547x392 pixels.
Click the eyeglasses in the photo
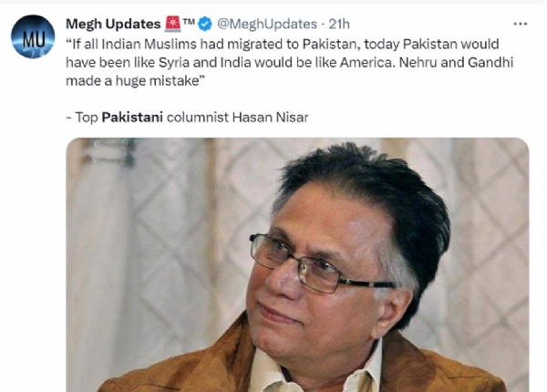pos(319,263)
